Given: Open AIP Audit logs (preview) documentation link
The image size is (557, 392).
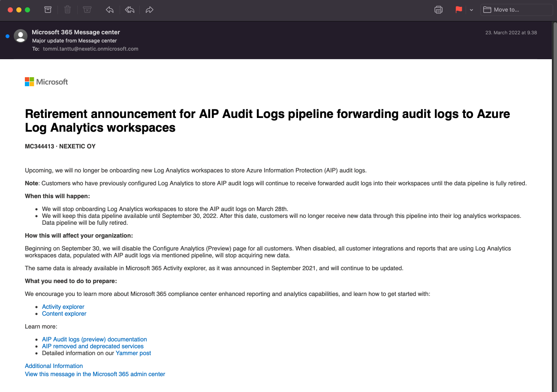Looking at the screenshot, I should [x=94, y=339].
